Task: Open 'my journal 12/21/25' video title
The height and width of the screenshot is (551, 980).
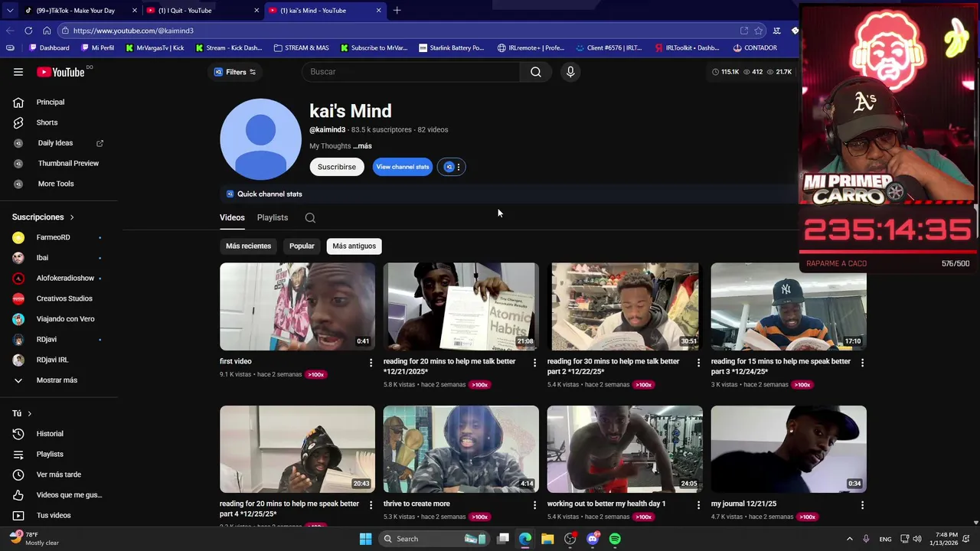Action: click(743, 504)
